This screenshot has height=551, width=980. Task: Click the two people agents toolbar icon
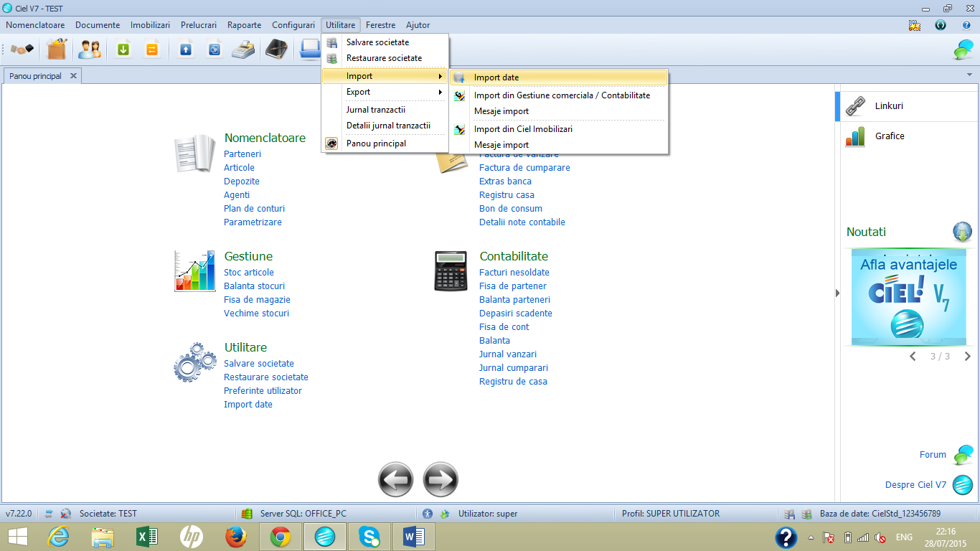pos(90,50)
